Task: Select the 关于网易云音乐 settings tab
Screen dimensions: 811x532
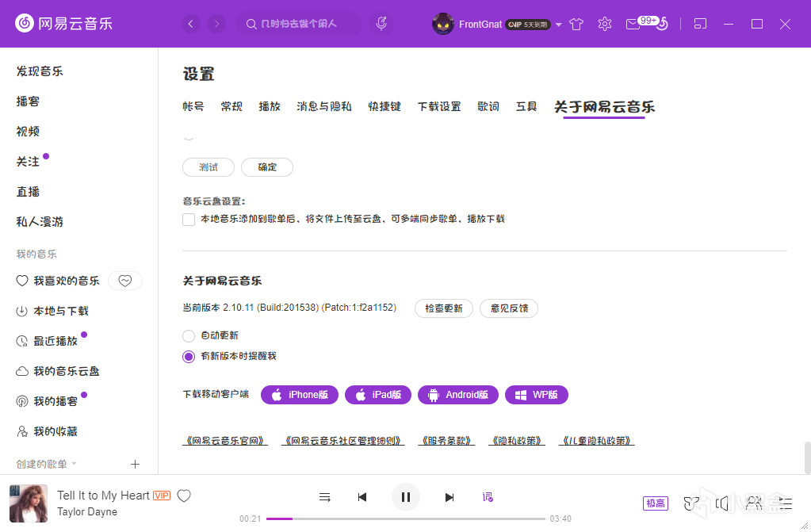Action: (604, 107)
